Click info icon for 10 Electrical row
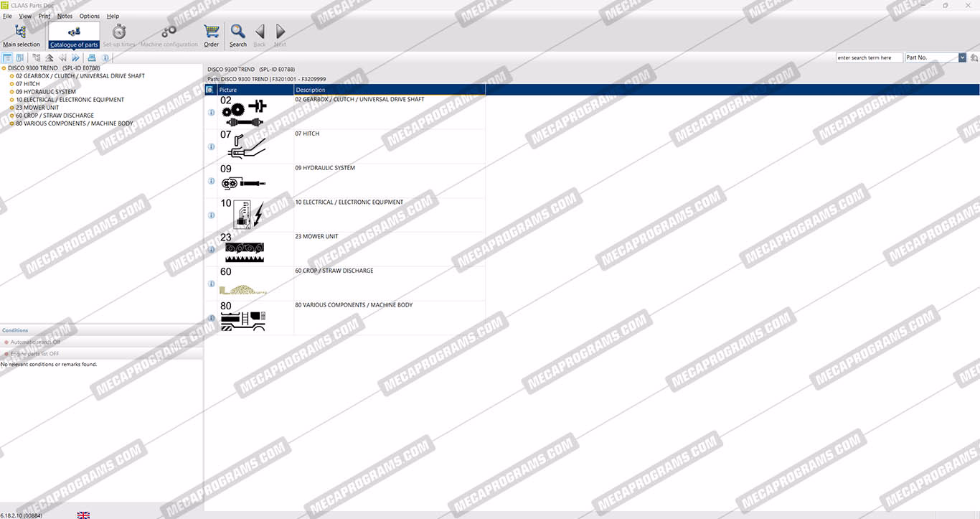 tap(212, 215)
